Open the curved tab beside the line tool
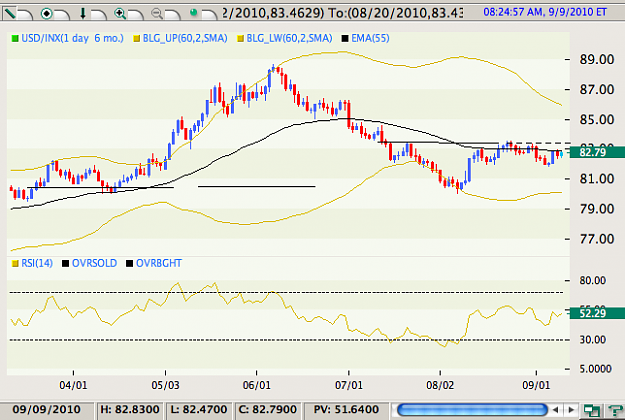Viewport: 625px width, 420px height. (26, 15)
